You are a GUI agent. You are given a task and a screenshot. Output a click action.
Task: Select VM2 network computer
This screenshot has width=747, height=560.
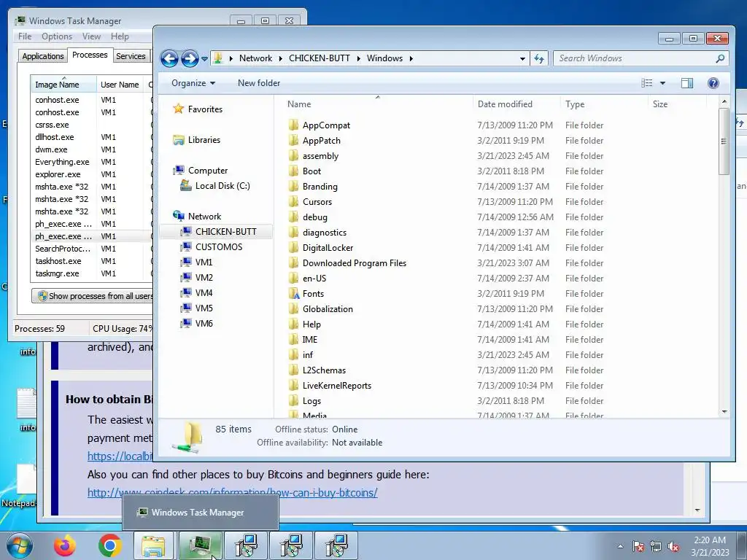[x=204, y=277]
